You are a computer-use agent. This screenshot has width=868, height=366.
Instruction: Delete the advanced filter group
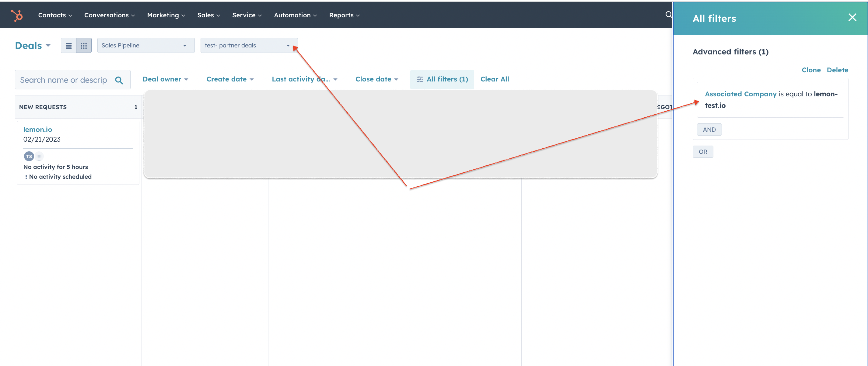click(837, 70)
